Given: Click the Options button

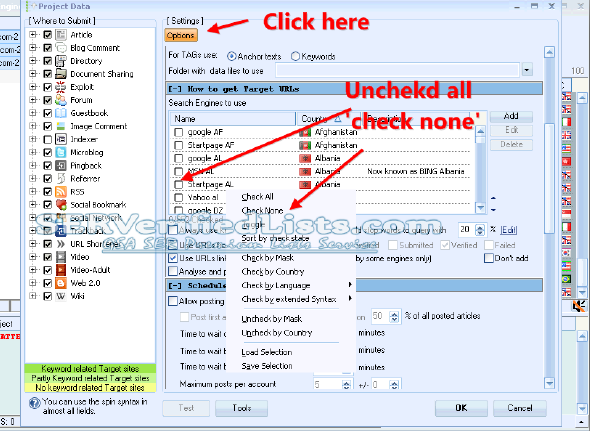Looking at the screenshot, I should click(181, 35).
